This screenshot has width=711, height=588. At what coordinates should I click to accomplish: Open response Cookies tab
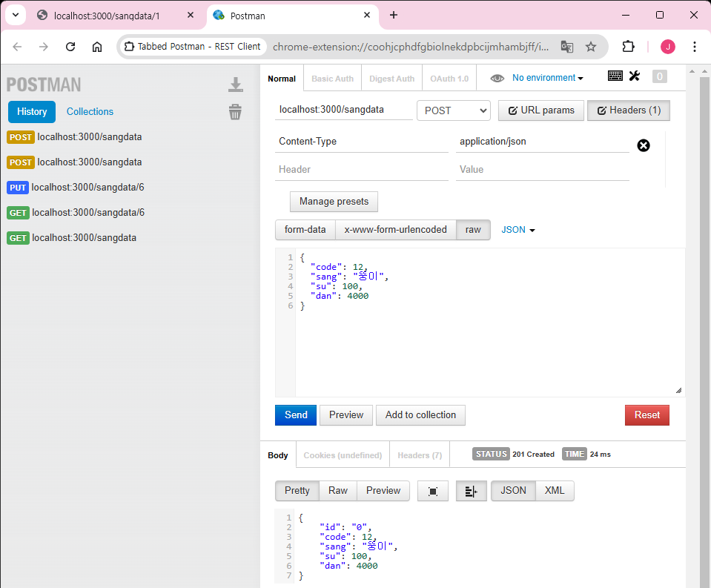point(343,455)
